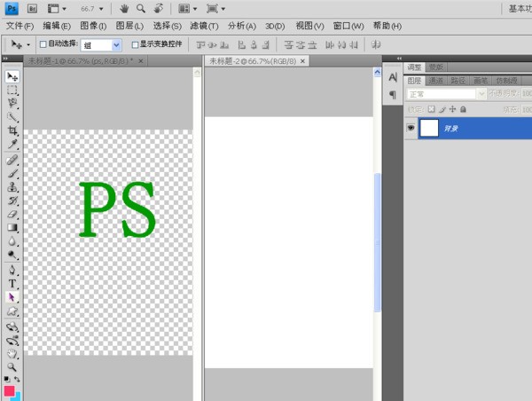Switch to the Paths tab
This screenshot has width=532, height=401.
click(x=458, y=81)
